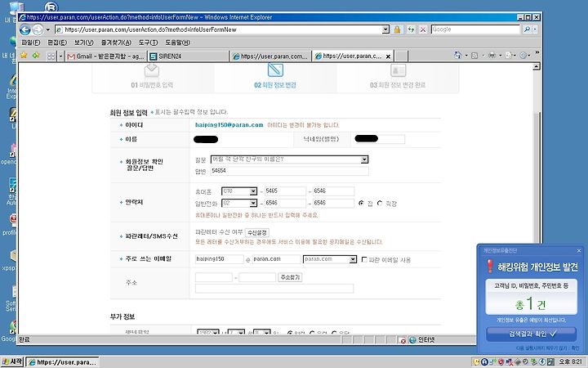The height and width of the screenshot is (368, 588).
Task: Expand the address bar URL history dropdown
Action: (x=385, y=29)
